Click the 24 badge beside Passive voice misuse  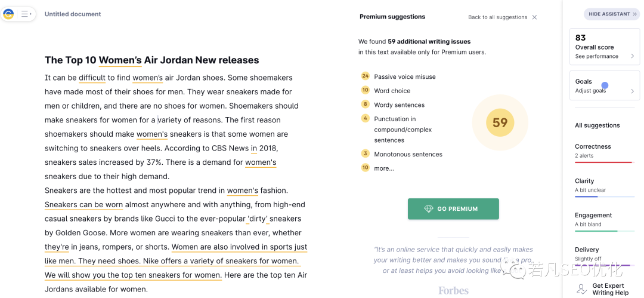pyautogui.click(x=366, y=76)
